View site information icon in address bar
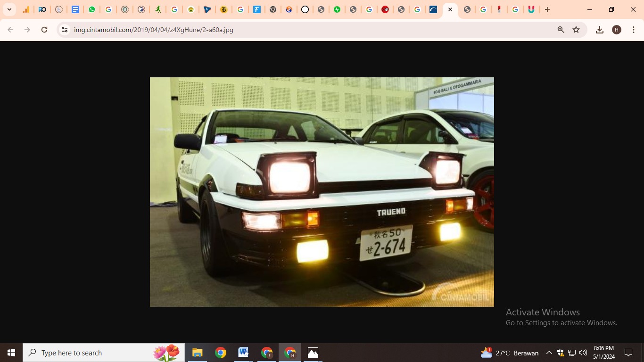This screenshot has height=362, width=644. (x=65, y=30)
